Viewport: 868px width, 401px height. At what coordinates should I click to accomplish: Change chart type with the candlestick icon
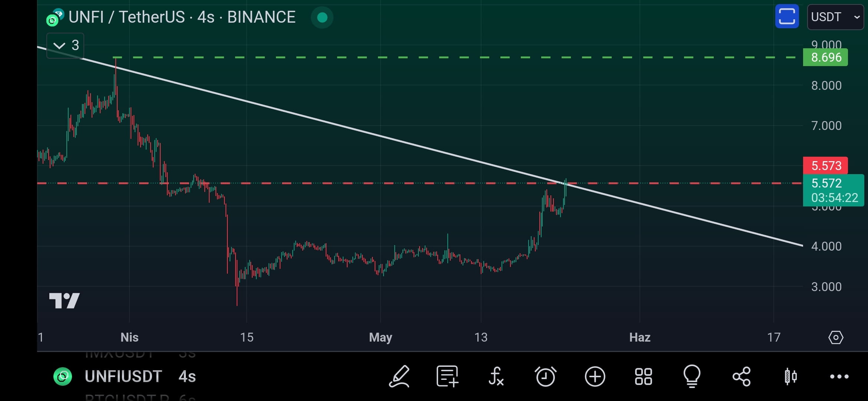(x=790, y=376)
